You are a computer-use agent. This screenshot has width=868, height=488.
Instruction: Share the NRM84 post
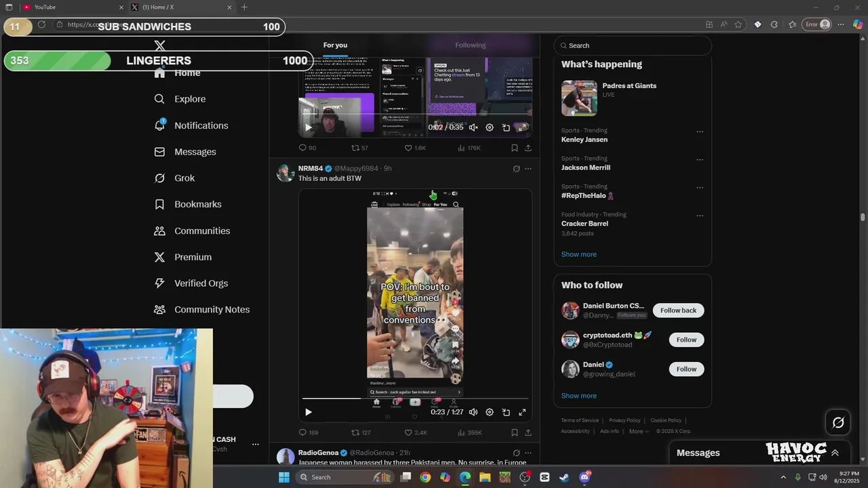pyautogui.click(x=528, y=432)
